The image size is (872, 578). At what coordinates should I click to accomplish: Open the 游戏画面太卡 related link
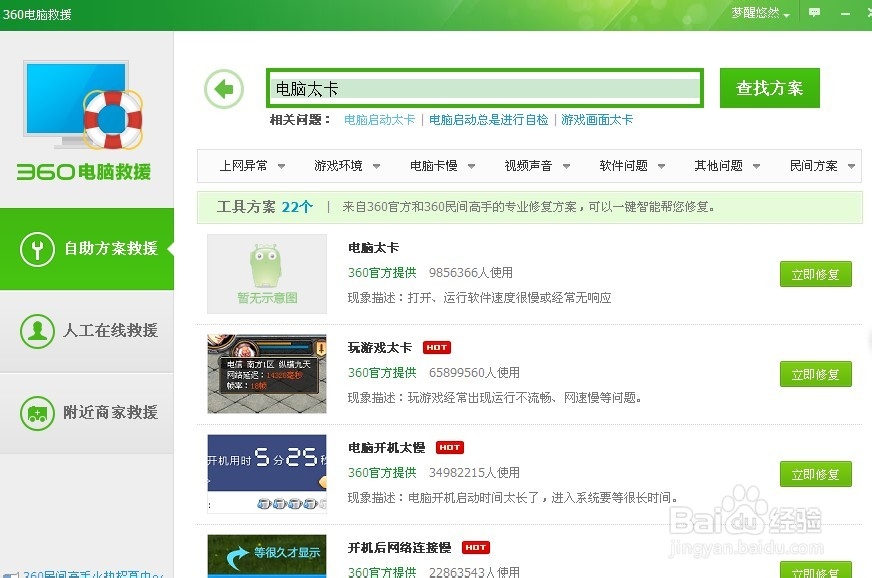[x=598, y=119]
